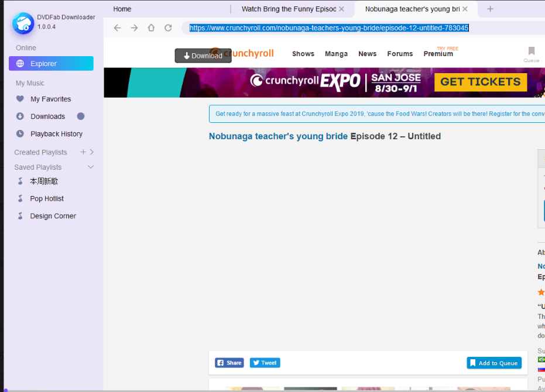Click the video player area
Screen dimensions: 545x392
pyautogui.click(x=368, y=248)
